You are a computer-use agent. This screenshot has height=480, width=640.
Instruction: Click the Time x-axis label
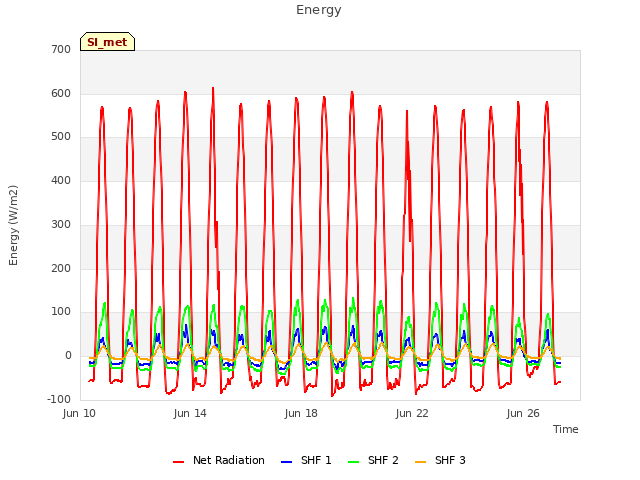tap(565, 429)
